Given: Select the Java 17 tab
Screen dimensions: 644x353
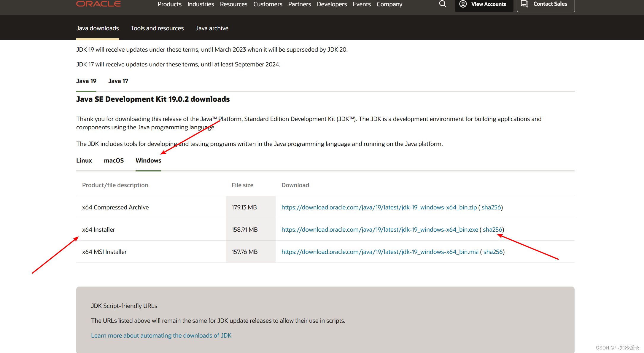Looking at the screenshot, I should pos(118,81).
